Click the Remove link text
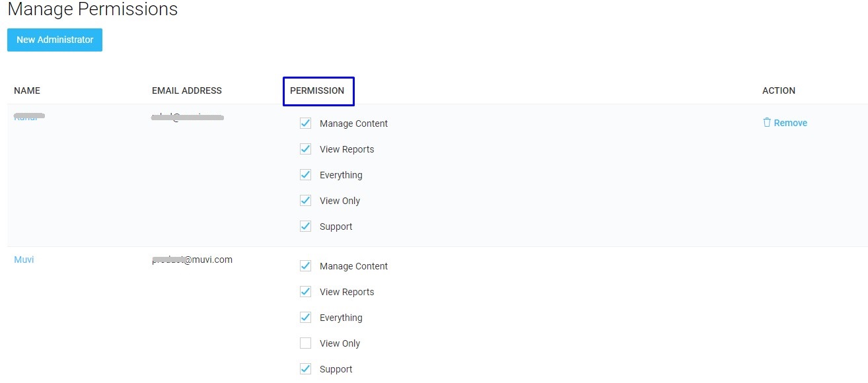This screenshot has height=383, width=868. [x=790, y=123]
